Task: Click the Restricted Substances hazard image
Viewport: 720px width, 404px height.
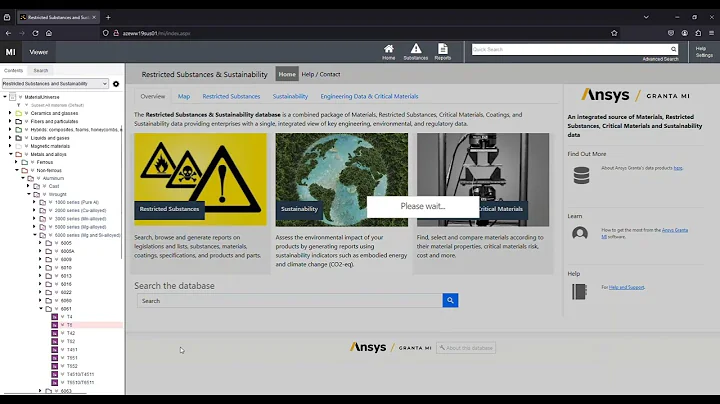Action: [x=200, y=180]
